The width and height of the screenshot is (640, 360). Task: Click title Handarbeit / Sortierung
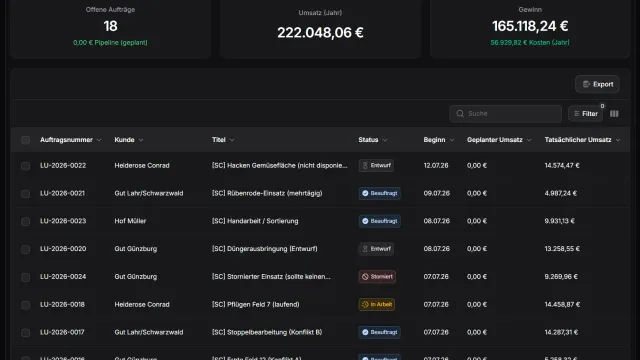[x=255, y=221]
